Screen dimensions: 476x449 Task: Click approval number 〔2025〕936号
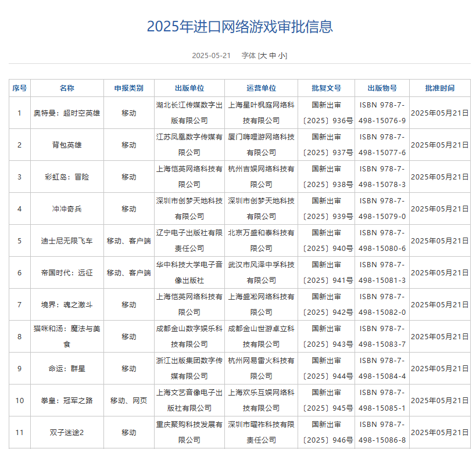click(328, 121)
